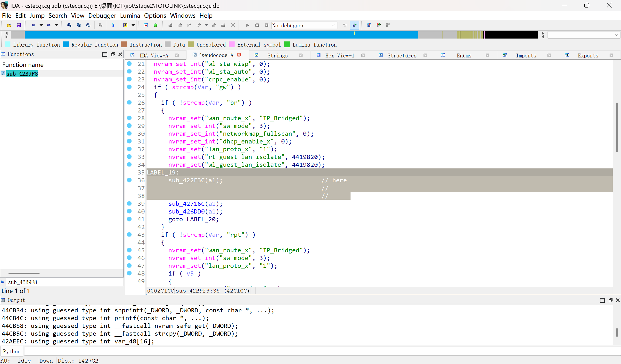
Task: Switch to the Structures tab
Action: (402, 55)
